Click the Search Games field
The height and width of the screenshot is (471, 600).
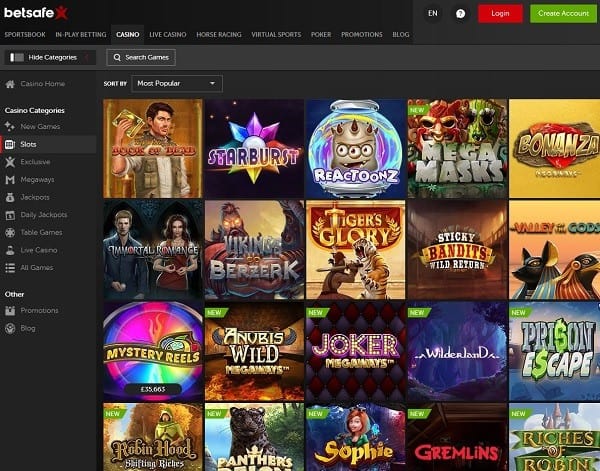tap(141, 57)
